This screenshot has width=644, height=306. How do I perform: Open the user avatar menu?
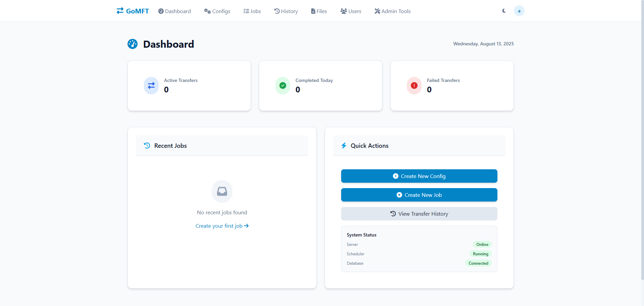(x=519, y=11)
